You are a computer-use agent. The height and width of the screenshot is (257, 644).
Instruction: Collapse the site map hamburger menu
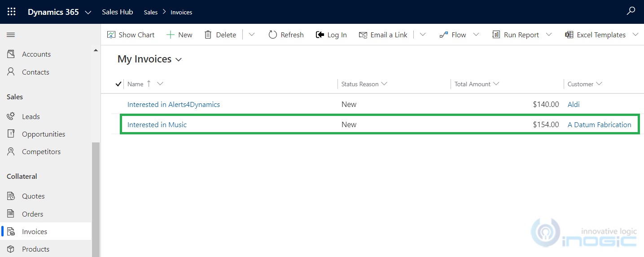11,35
